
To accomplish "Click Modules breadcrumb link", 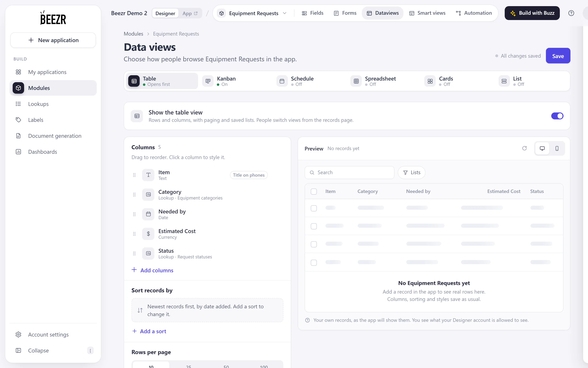I will (x=133, y=34).
